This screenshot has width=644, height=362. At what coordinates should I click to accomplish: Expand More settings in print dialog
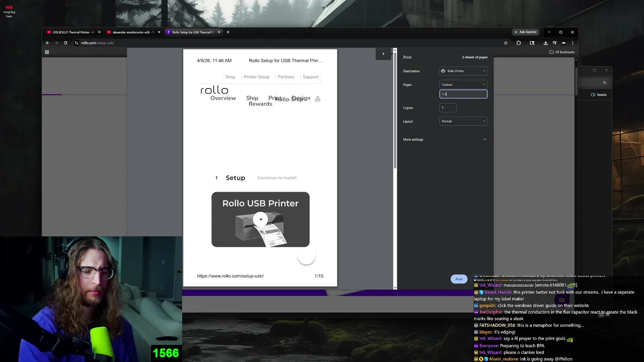pos(445,139)
